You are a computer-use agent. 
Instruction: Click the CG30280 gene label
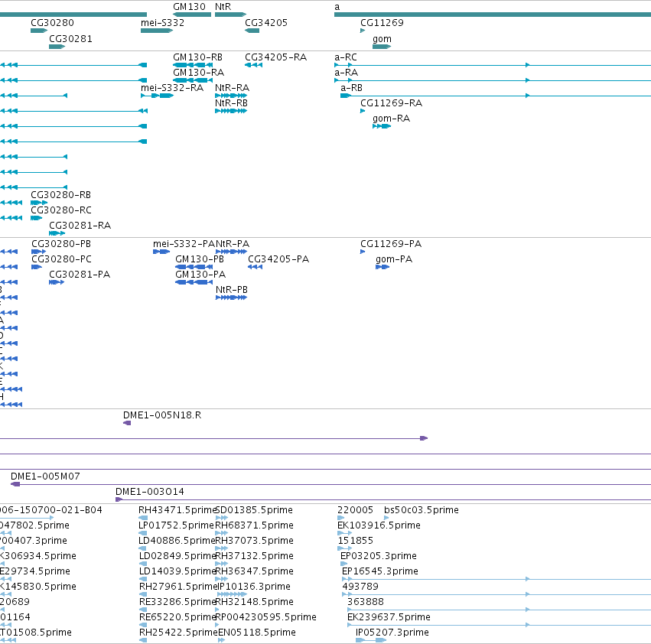(52, 22)
